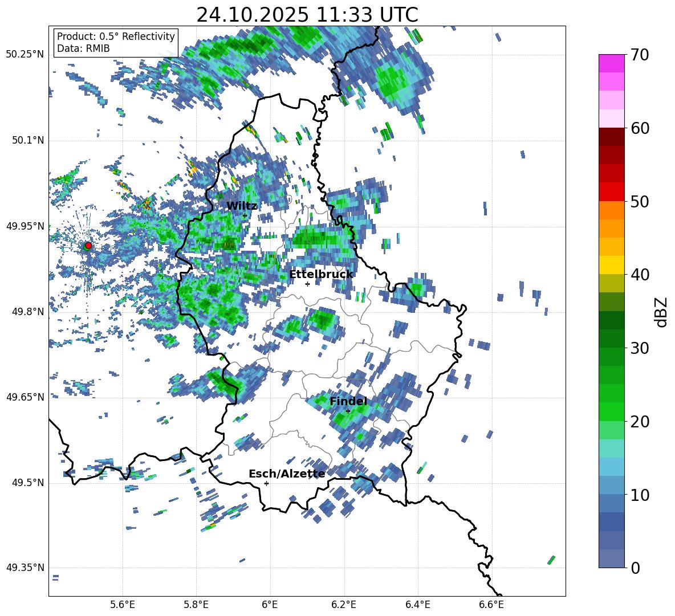Click the Findel label on the map
Image resolution: width=675 pixels, height=616 pixels.
pos(348,401)
